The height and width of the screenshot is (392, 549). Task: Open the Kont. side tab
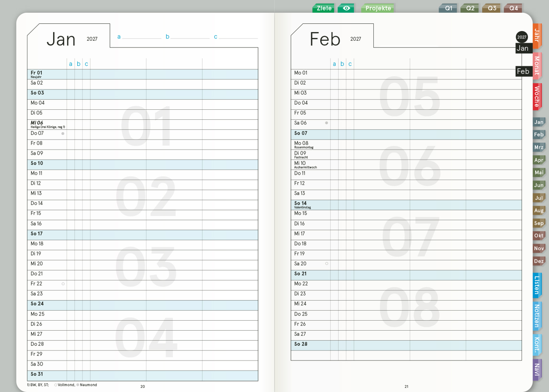point(537,345)
